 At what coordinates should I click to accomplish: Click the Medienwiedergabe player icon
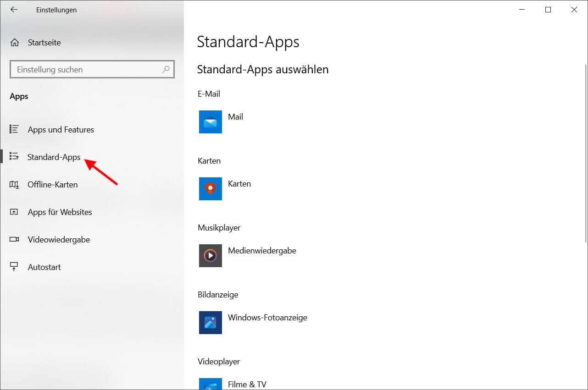tap(211, 256)
